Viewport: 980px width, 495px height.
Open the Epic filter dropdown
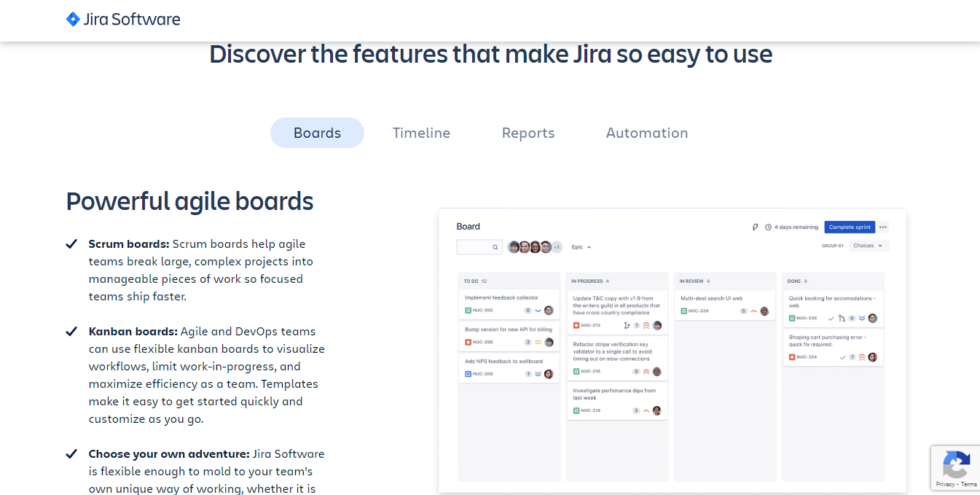pos(581,247)
